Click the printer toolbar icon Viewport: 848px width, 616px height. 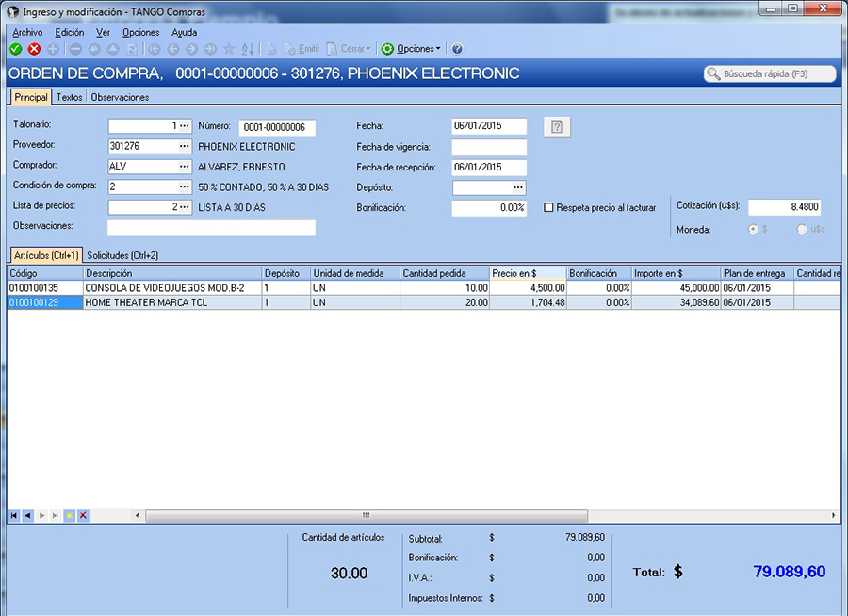click(x=270, y=49)
